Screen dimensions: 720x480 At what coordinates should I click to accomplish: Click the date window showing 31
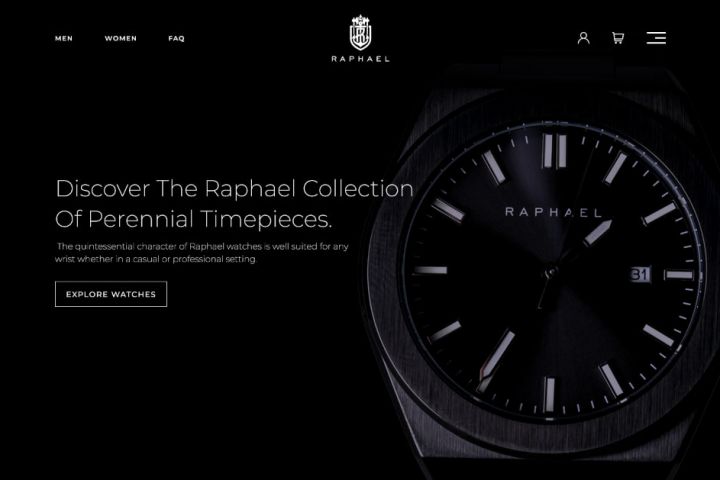640,275
